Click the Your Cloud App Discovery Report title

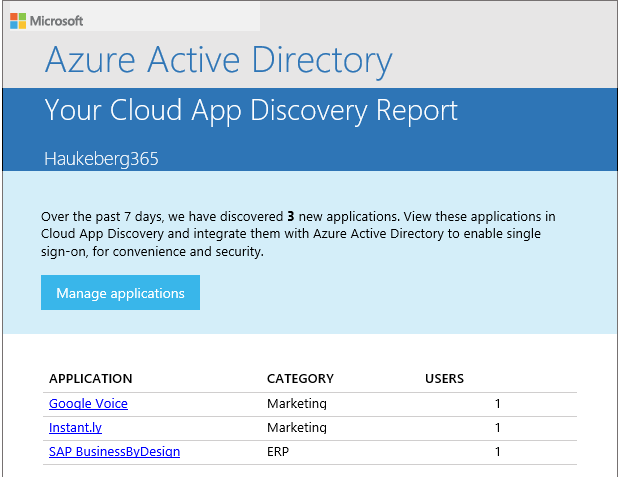[251, 110]
